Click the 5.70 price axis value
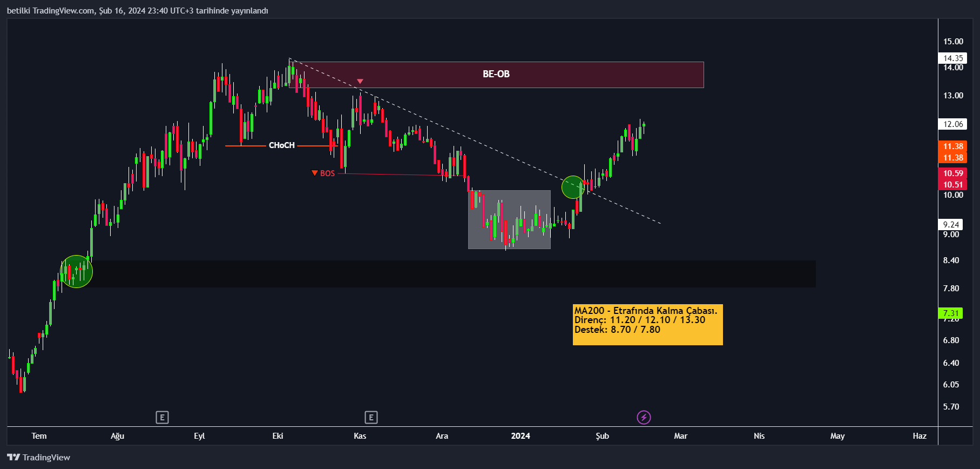The width and height of the screenshot is (980, 469). pyautogui.click(x=951, y=406)
